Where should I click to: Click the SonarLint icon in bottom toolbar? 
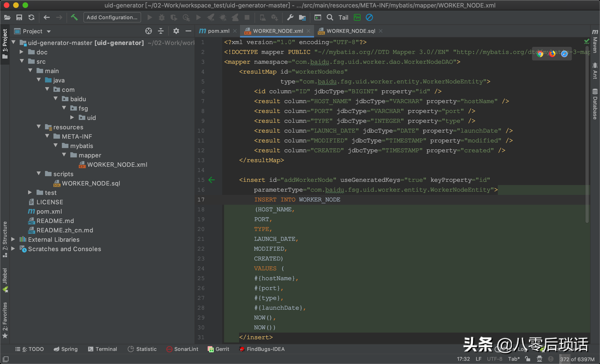[169, 349]
